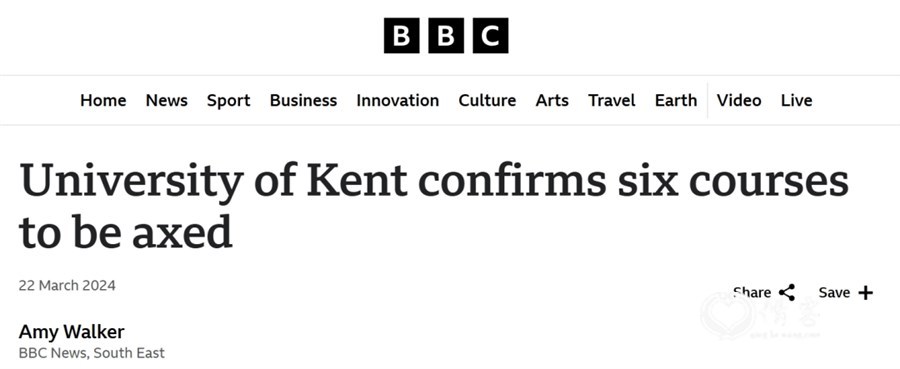Open the Innovation section
Image resolution: width=900 pixels, height=369 pixels.
point(398,100)
